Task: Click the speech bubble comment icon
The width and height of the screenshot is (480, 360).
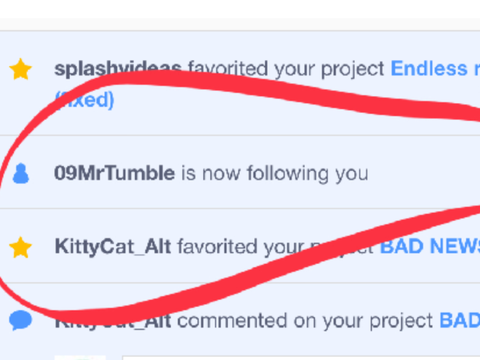Action: point(21,320)
